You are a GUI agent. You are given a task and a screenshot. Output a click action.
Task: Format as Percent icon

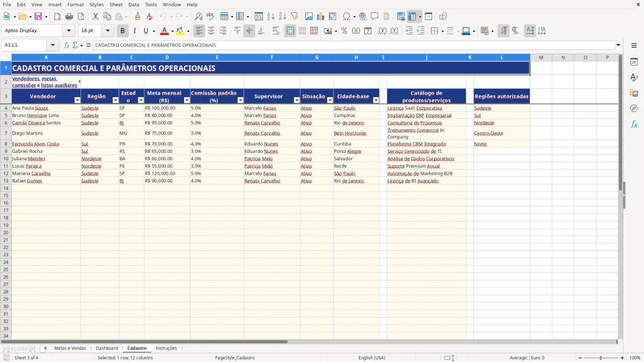[x=344, y=31]
